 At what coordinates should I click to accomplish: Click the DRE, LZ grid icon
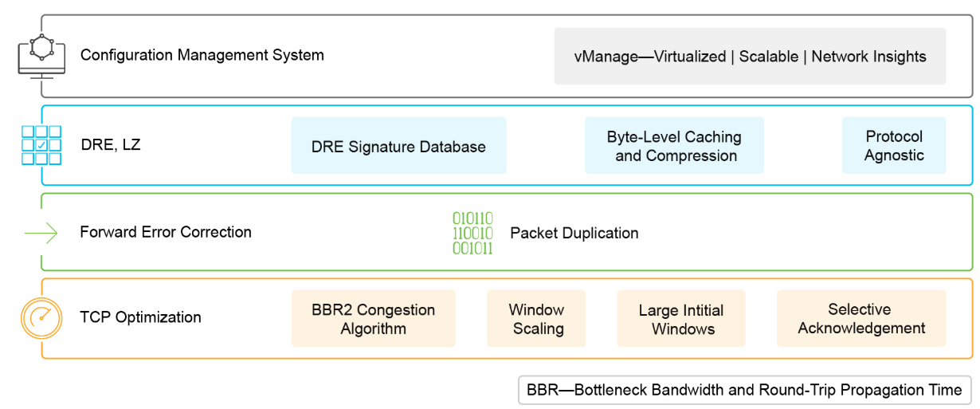point(41,145)
